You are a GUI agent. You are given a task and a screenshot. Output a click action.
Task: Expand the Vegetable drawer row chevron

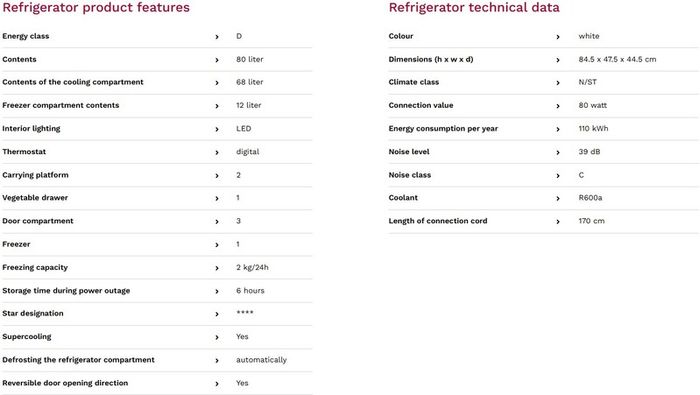click(217, 198)
